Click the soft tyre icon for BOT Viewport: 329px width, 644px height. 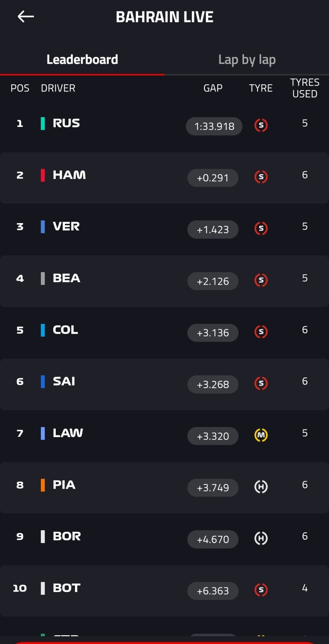coord(261,590)
